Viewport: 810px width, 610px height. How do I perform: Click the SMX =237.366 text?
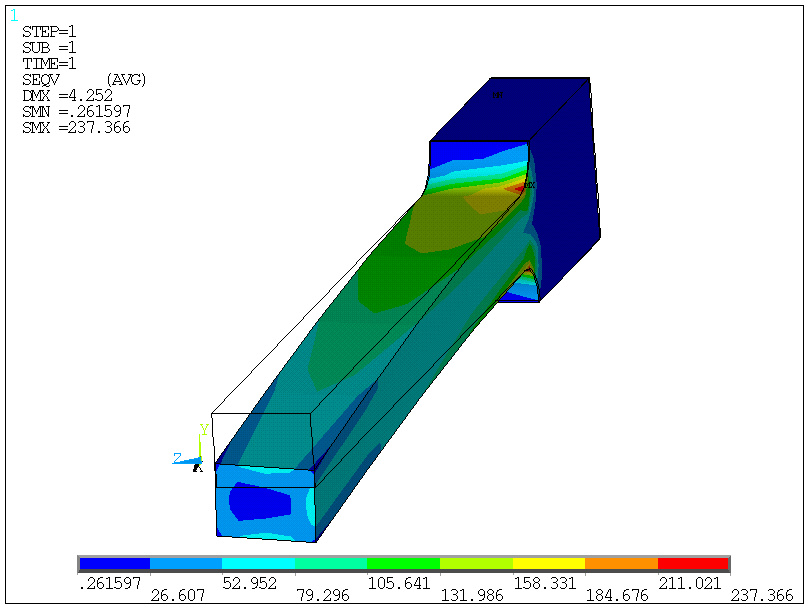pyautogui.click(x=76, y=128)
